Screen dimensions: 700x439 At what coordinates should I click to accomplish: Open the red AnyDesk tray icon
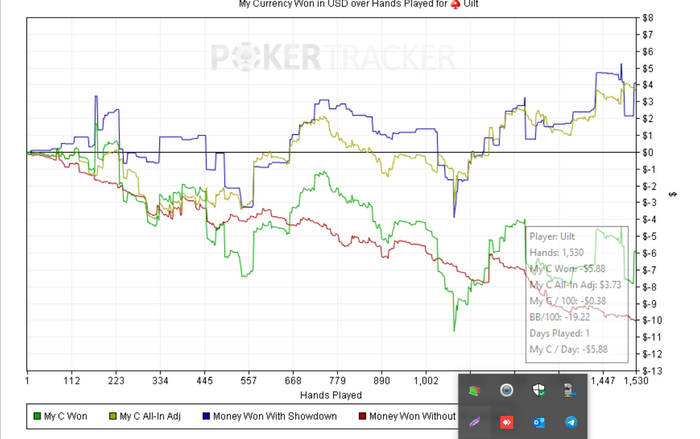coord(506,422)
